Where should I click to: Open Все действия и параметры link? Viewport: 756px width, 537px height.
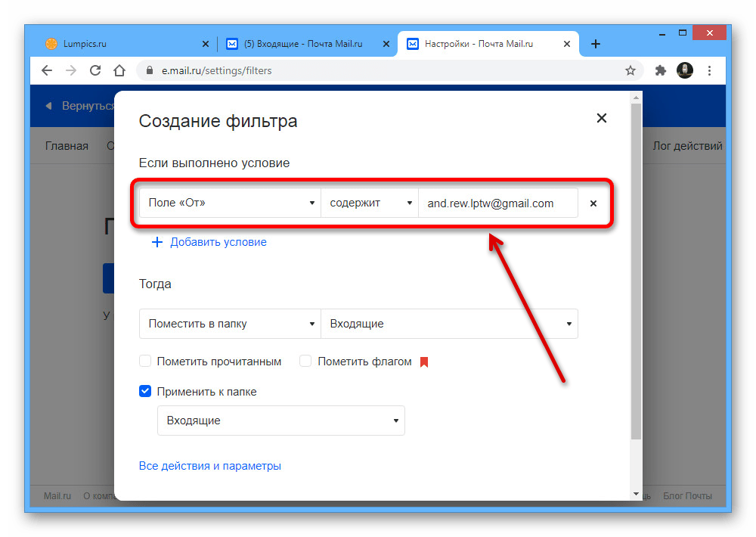(x=209, y=466)
